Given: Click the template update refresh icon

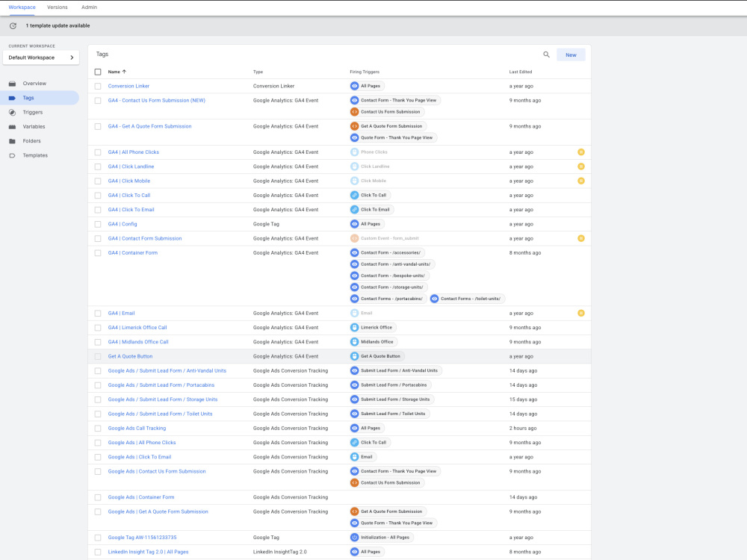Looking at the screenshot, I should [x=13, y=25].
